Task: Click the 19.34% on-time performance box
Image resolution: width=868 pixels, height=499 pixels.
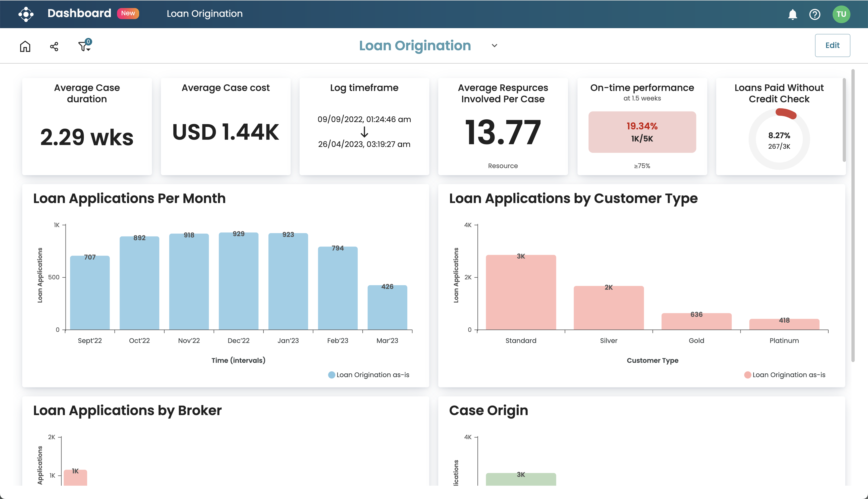Action: click(642, 132)
